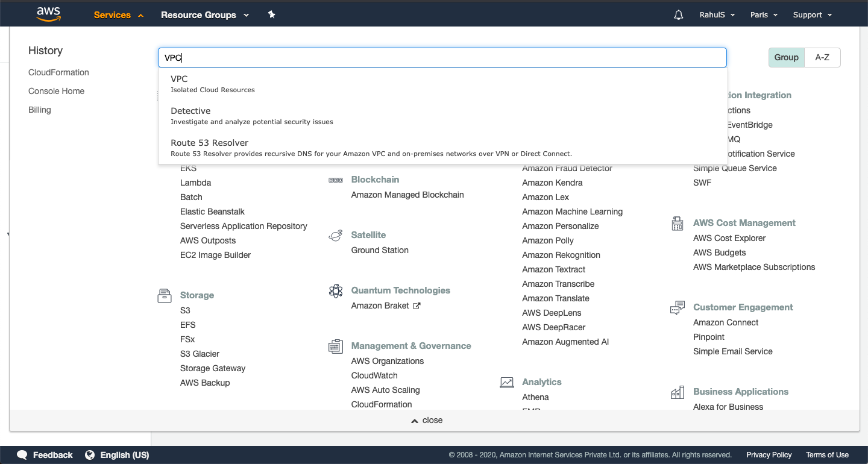868x464 pixels.
Task: Click the Quantum Technologies atom icon
Action: [336, 291]
